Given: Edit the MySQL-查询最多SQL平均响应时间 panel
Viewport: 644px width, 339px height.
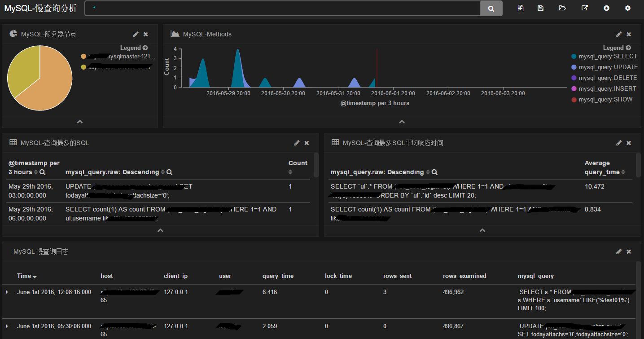Looking at the screenshot, I should (619, 143).
